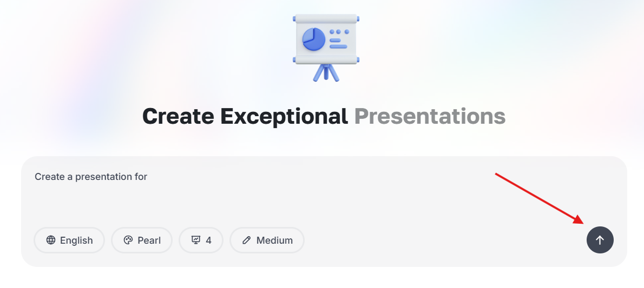644x288 pixels.
Task: Click the blue tripod legs of the easel
Action: (x=326, y=72)
